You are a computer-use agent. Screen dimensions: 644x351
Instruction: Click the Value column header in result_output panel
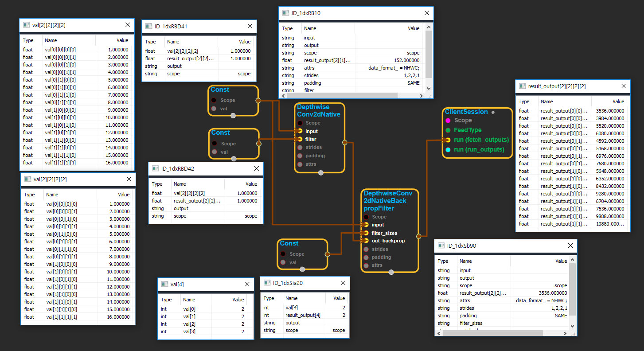(618, 101)
